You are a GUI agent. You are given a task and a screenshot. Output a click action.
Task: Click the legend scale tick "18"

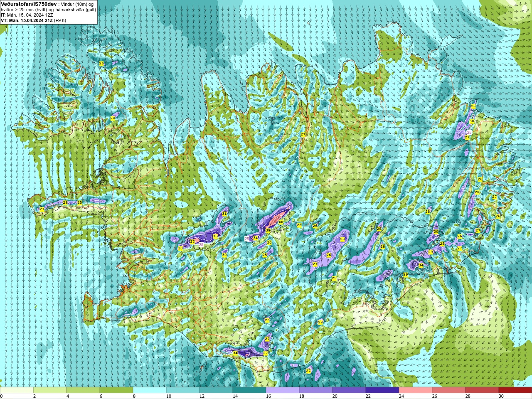[x=302, y=396]
